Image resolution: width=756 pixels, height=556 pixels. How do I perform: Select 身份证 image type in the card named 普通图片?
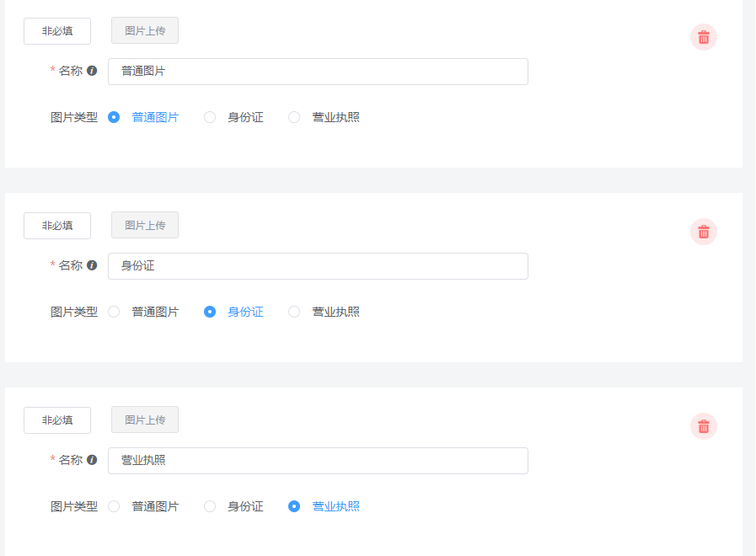[x=210, y=117]
